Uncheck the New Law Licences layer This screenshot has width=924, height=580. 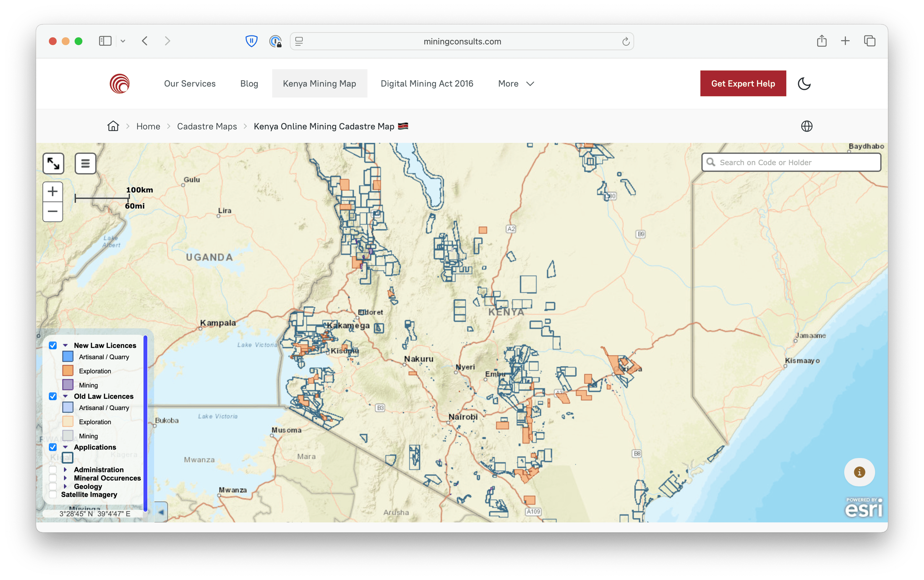coord(53,345)
